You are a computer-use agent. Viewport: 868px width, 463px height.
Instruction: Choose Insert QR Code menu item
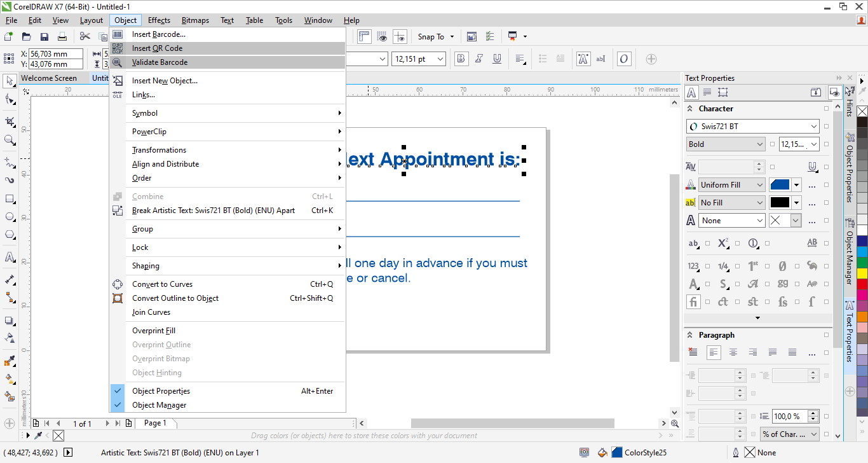227,48
